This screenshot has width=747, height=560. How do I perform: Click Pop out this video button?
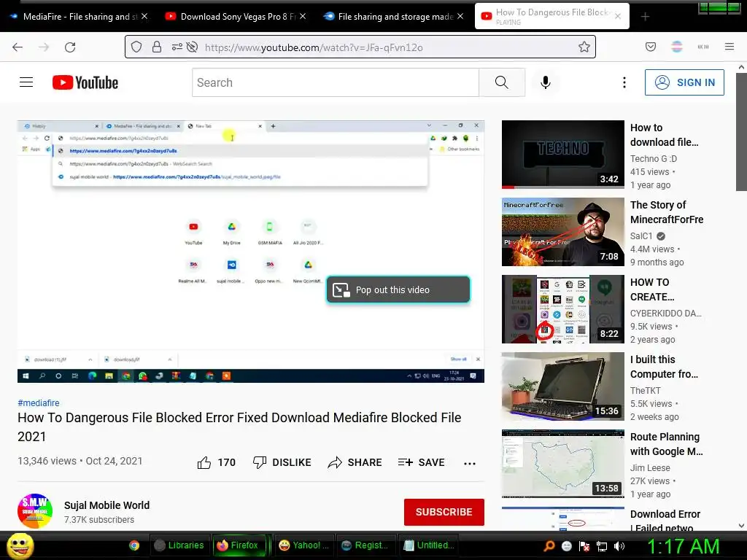click(398, 289)
